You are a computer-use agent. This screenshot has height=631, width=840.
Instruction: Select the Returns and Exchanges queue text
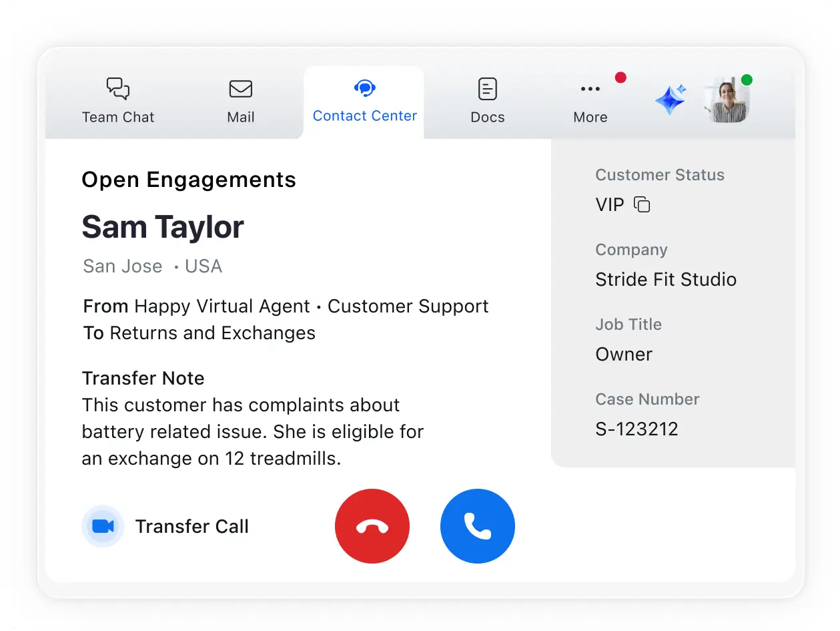point(212,333)
